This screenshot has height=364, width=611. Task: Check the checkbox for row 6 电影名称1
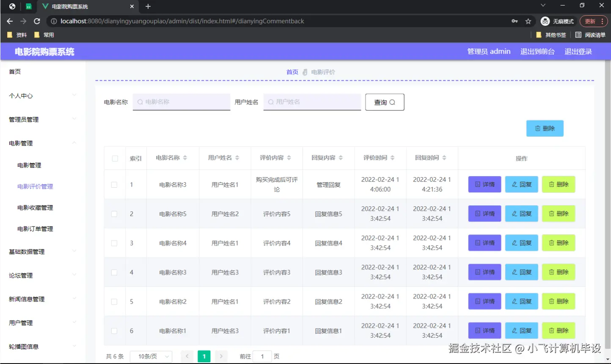(114, 331)
